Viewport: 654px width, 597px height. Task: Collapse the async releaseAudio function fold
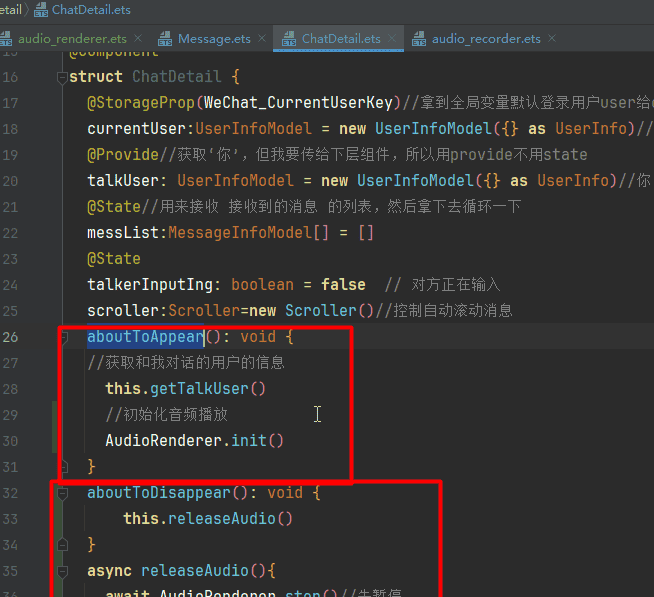62,571
